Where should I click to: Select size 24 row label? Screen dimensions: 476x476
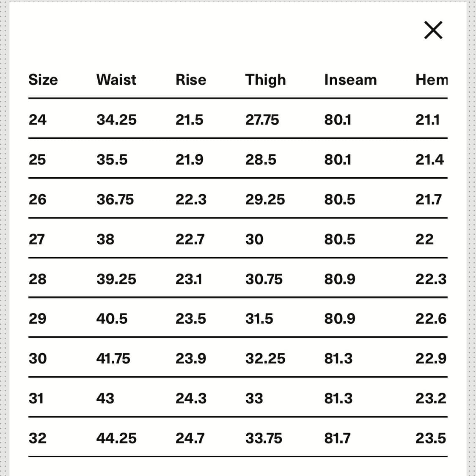point(38,120)
